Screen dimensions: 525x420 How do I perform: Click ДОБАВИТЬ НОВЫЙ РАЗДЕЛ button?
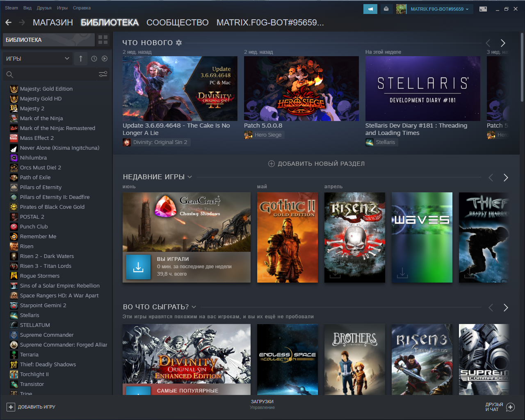coord(316,164)
